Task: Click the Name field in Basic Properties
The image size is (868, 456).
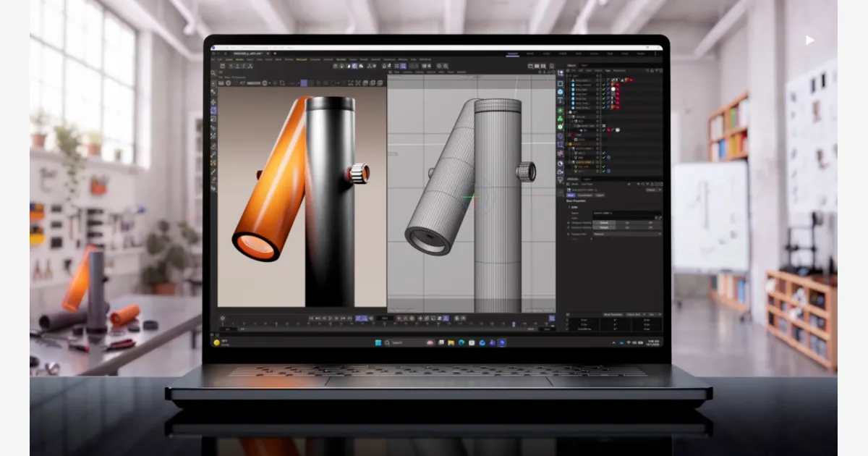Action: [x=626, y=214]
